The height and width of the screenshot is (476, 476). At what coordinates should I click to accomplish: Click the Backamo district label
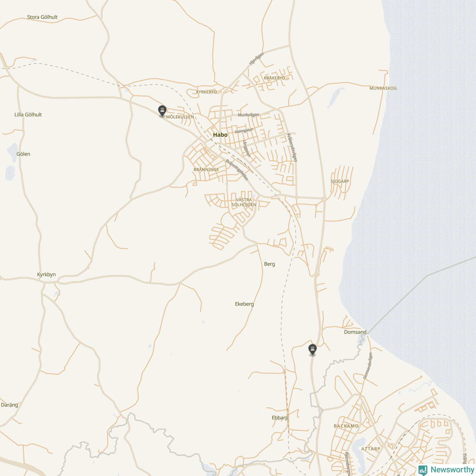point(346,426)
